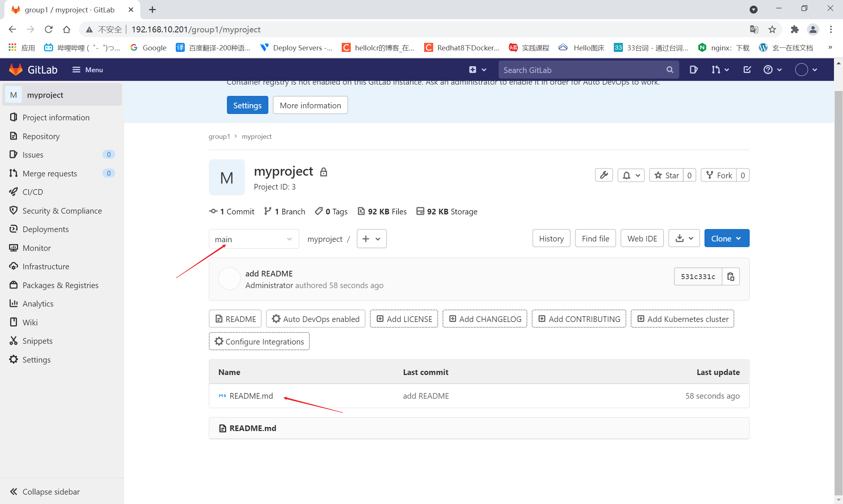Click the GitLab fox logo

click(15, 70)
